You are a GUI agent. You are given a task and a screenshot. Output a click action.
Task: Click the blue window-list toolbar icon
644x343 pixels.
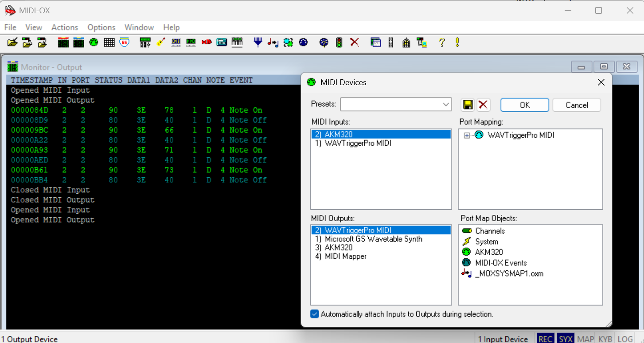pyautogui.click(x=375, y=43)
